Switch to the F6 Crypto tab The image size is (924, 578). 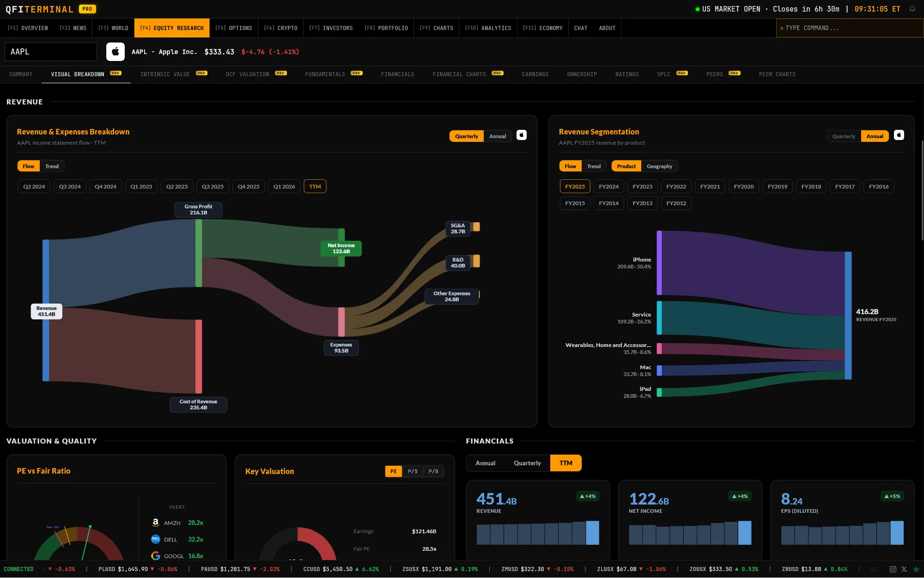280,28
